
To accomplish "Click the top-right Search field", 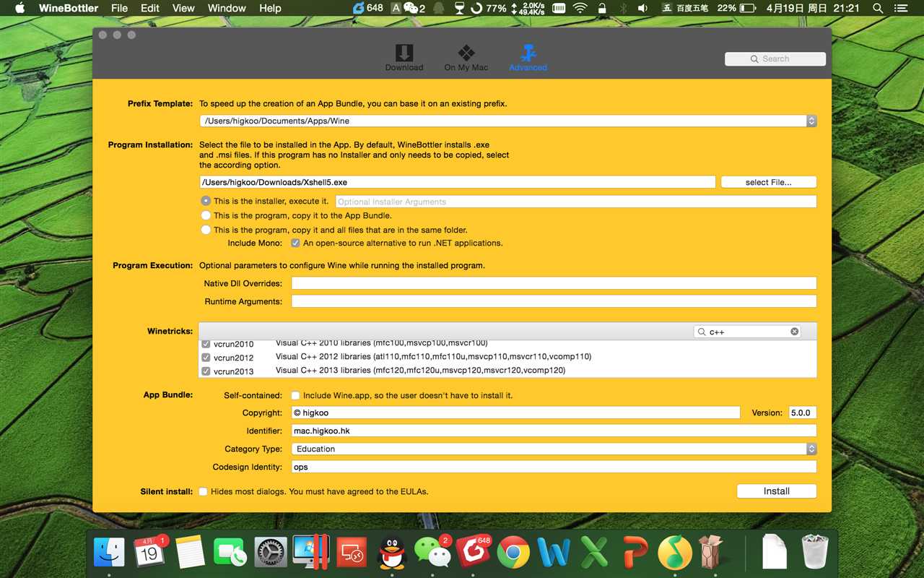I will tap(775, 59).
